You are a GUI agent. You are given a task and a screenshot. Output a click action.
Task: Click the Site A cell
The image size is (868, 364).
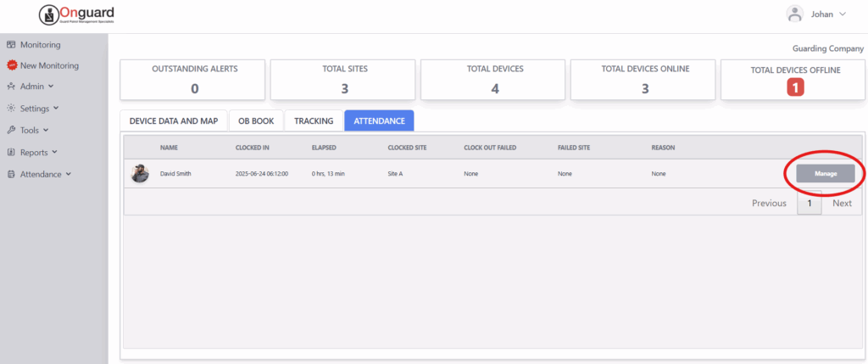(x=395, y=173)
